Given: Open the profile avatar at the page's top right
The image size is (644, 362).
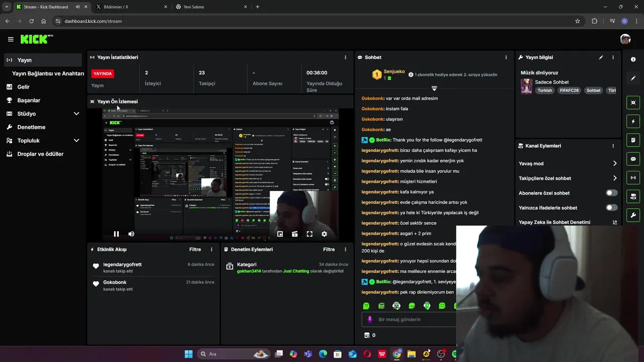Looking at the screenshot, I should [625, 39].
